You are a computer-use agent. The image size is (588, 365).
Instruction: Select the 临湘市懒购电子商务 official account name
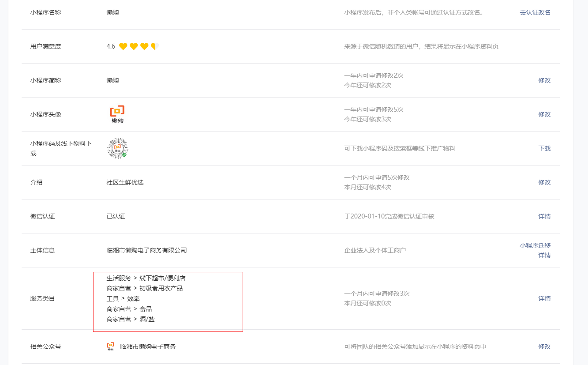click(x=148, y=346)
